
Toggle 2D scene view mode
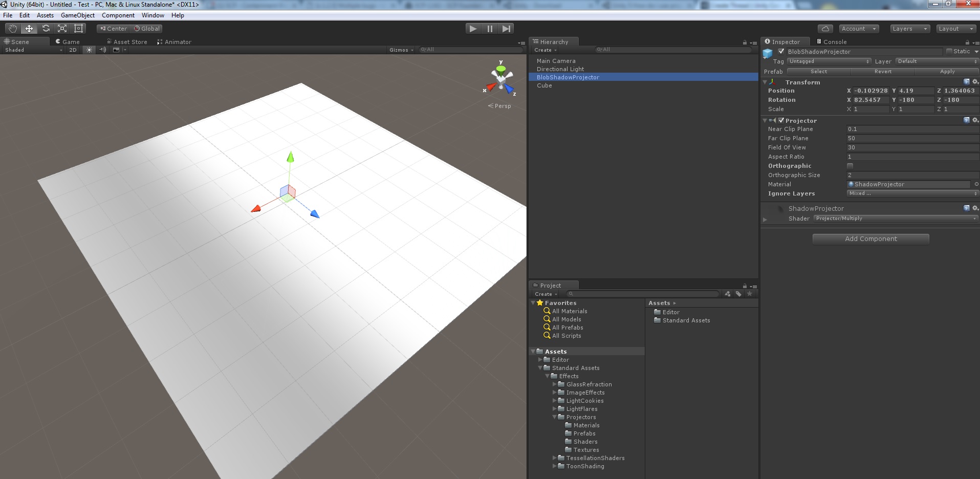73,50
